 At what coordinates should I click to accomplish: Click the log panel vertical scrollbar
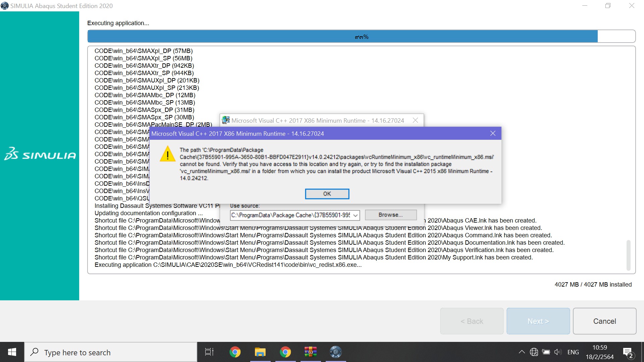click(629, 255)
